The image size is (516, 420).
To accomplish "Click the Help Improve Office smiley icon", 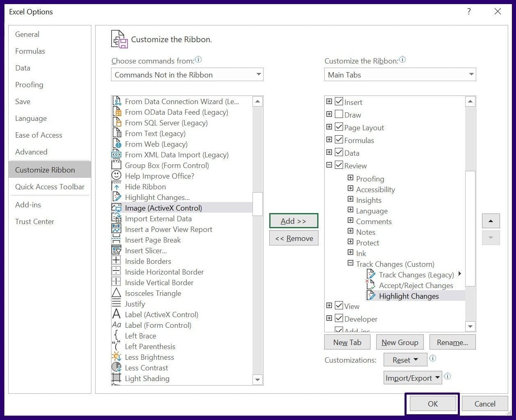I will [x=116, y=176].
